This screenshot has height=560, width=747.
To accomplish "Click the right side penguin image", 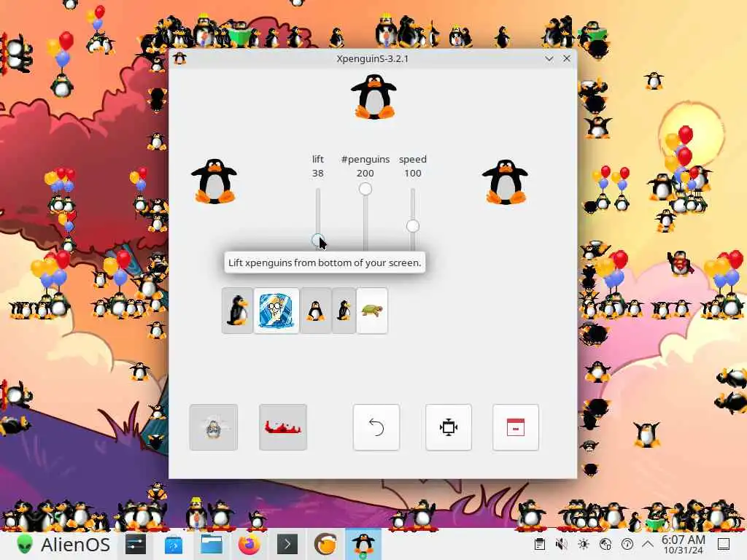I will coord(505,181).
